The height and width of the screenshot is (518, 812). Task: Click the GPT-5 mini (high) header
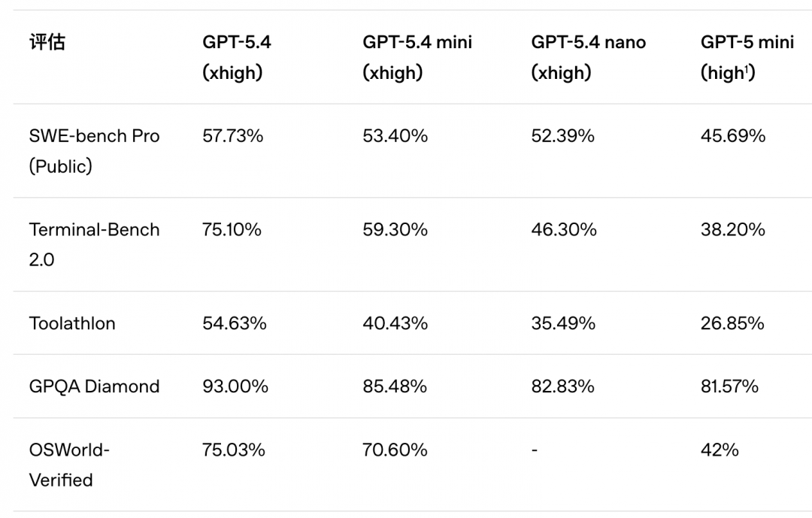pyautogui.click(x=747, y=57)
